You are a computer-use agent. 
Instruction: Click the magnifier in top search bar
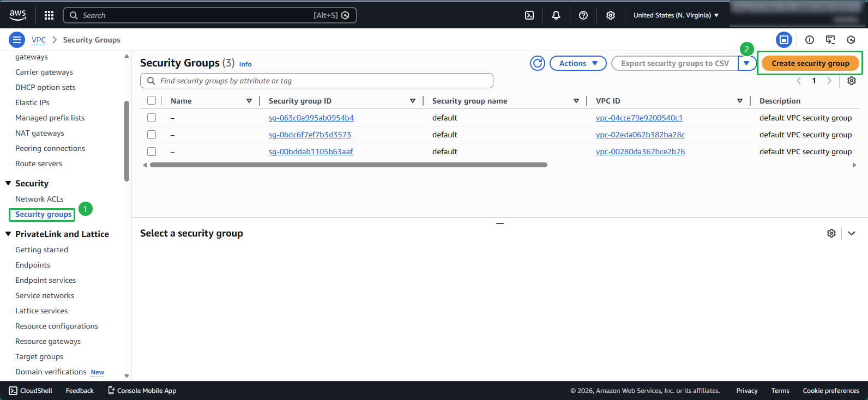point(74,15)
